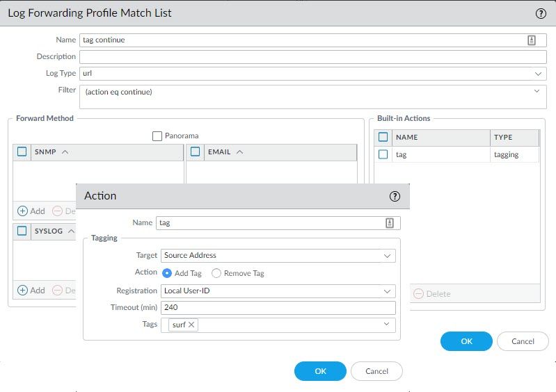Screen dimensions: 556x392
Task: Cancel the Action dialog
Action: point(376,371)
